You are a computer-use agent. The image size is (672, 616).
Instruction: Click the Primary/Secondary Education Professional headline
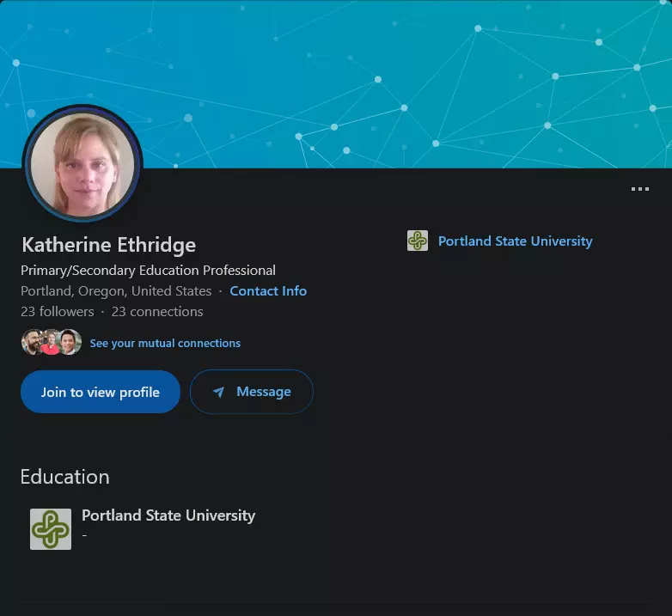click(148, 271)
